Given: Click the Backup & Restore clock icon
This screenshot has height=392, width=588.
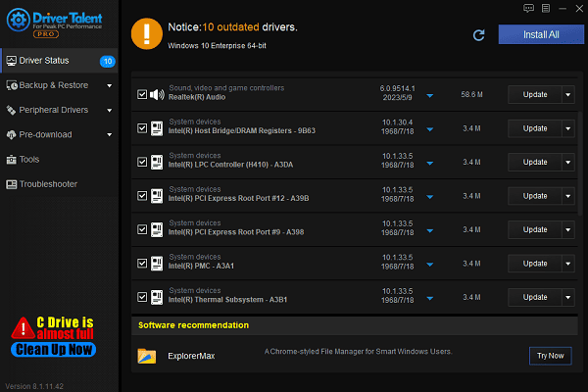Looking at the screenshot, I should click(x=12, y=85).
